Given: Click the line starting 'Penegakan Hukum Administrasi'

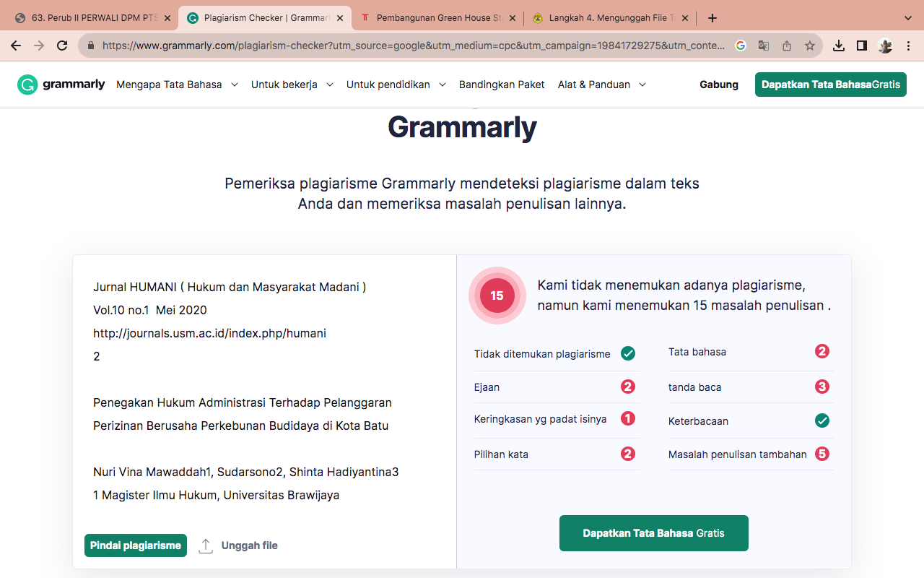Looking at the screenshot, I should pyautogui.click(x=243, y=402).
